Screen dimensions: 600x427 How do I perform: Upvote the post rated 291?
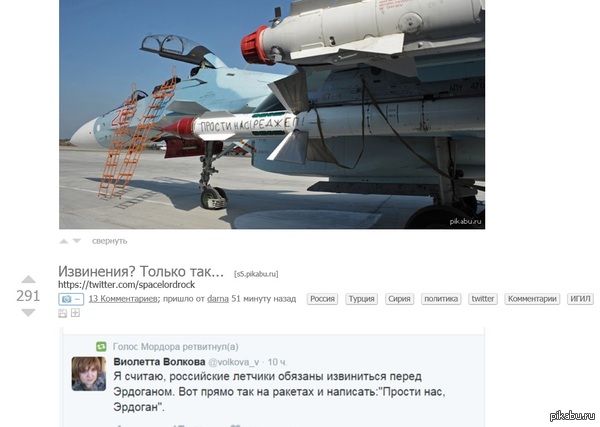coord(28,279)
